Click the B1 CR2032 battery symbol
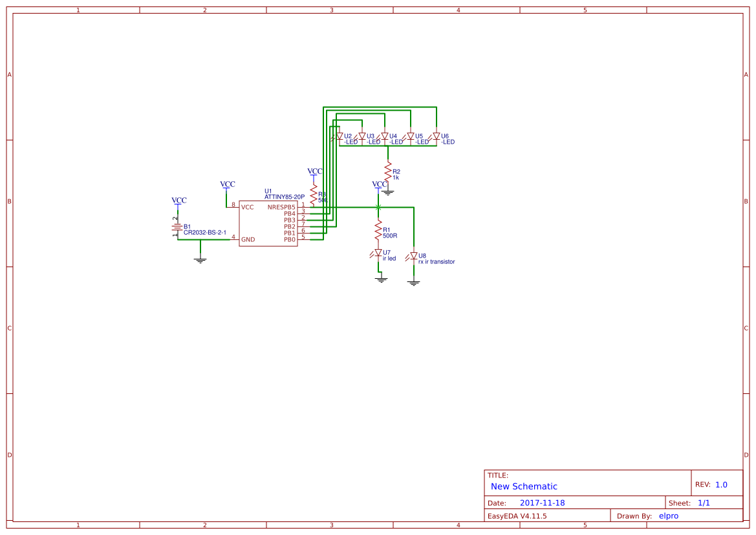This screenshot has height=535, width=756. tap(177, 226)
